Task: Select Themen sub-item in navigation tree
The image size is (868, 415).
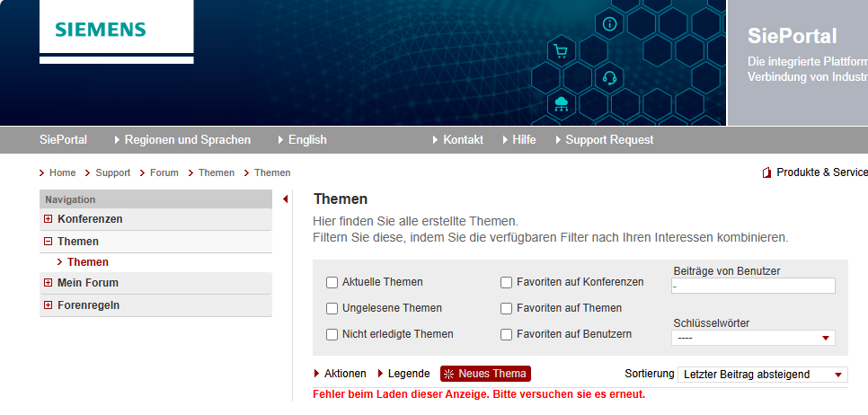Action: click(88, 262)
